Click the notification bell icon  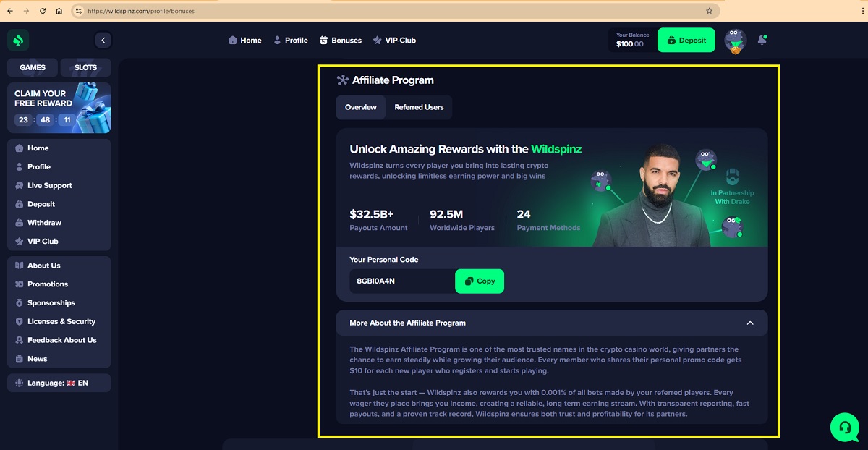tap(762, 41)
